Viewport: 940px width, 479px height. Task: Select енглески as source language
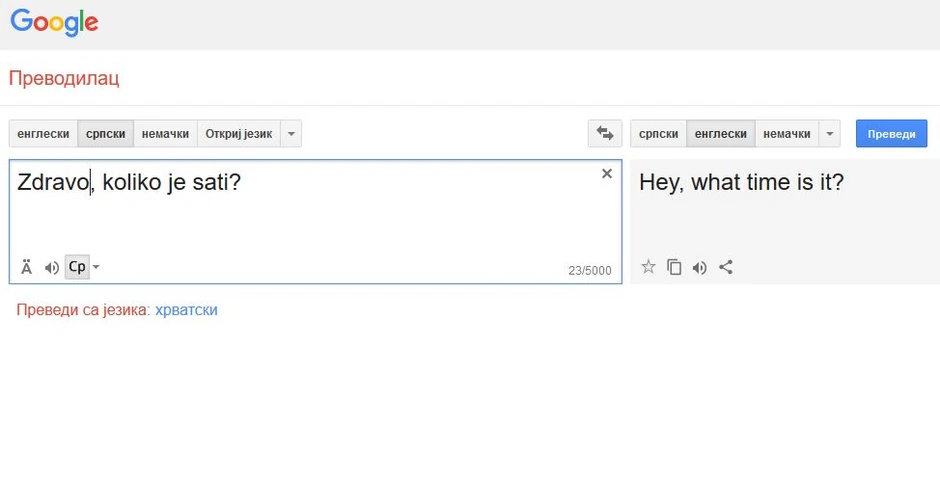tap(43, 133)
